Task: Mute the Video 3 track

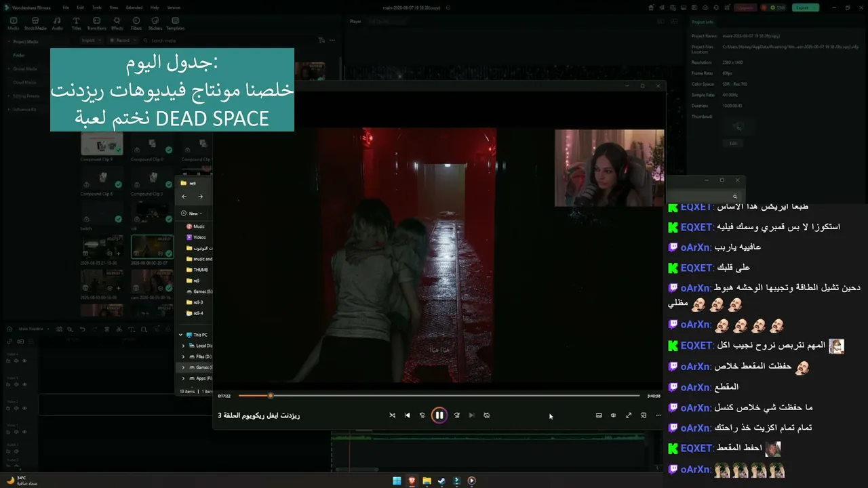Action: click(x=17, y=384)
